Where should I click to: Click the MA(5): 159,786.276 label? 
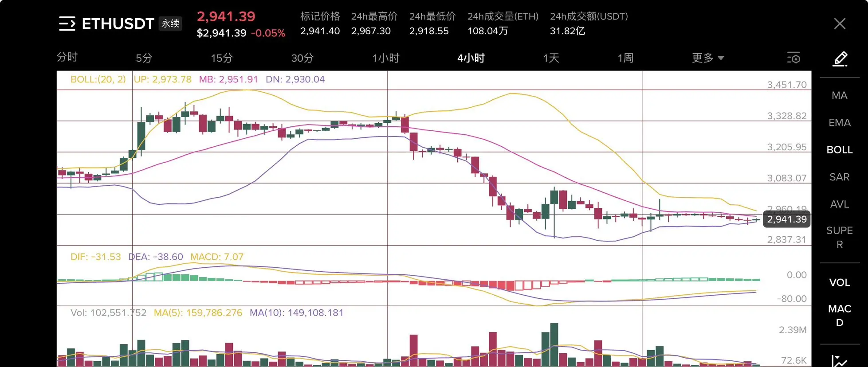[x=198, y=312]
